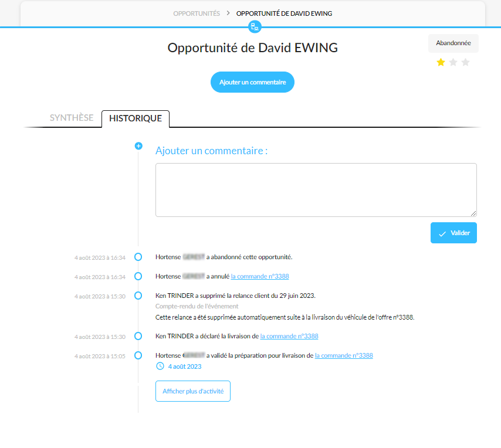Click the breadcrumb chevron separator

228,13
